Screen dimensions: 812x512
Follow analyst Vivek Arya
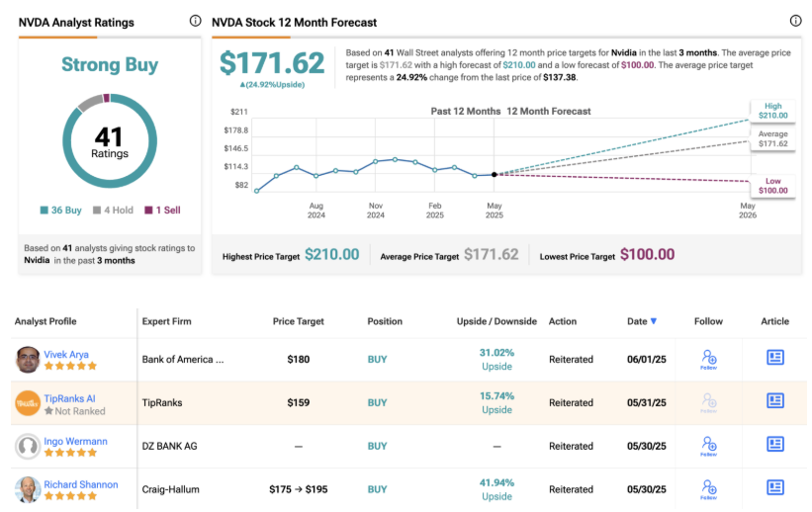point(708,359)
